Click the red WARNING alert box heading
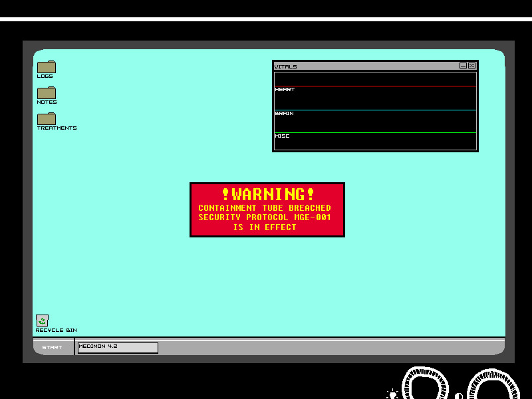532x399 pixels. tap(267, 194)
